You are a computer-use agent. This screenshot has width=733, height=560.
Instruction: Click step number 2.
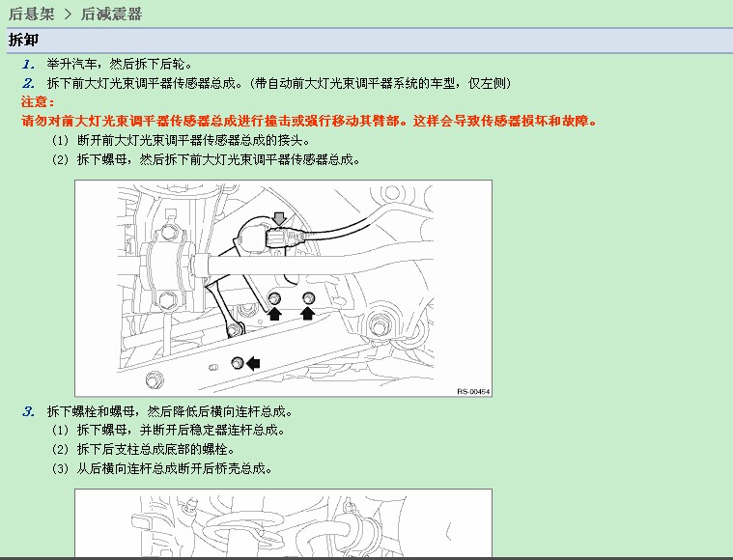coord(28,84)
